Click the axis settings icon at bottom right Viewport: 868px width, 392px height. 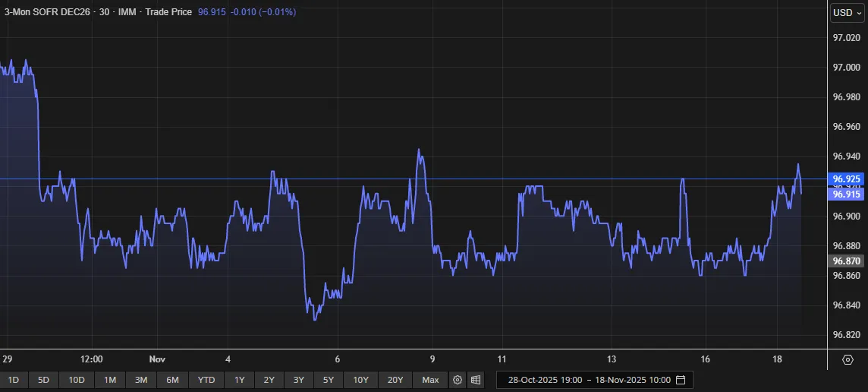click(848, 359)
